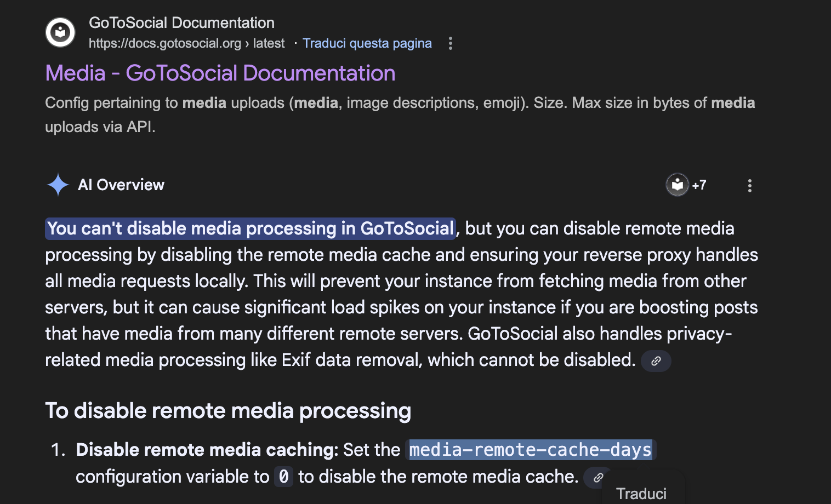
Task: Open the search result options three-dot menu
Action: pos(451,43)
